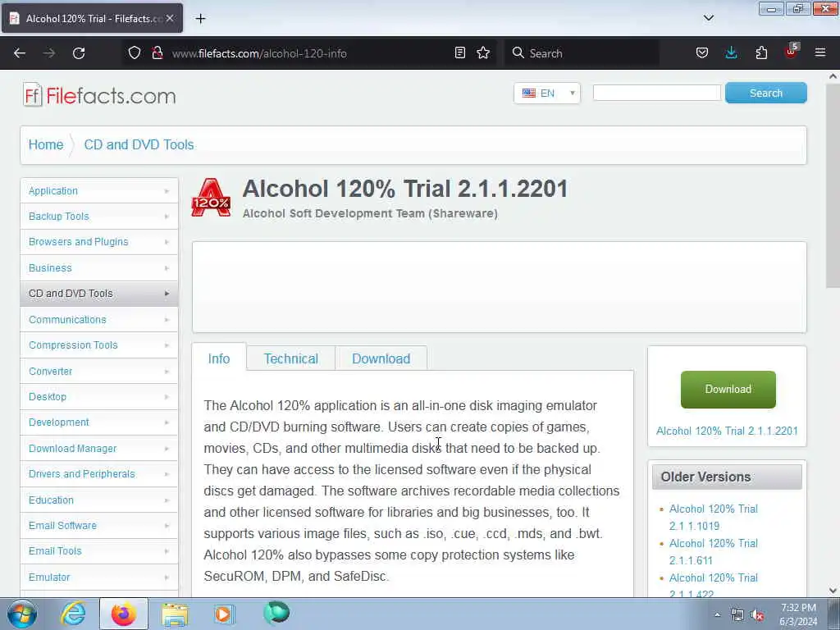Open the Windows Start button

point(22,614)
